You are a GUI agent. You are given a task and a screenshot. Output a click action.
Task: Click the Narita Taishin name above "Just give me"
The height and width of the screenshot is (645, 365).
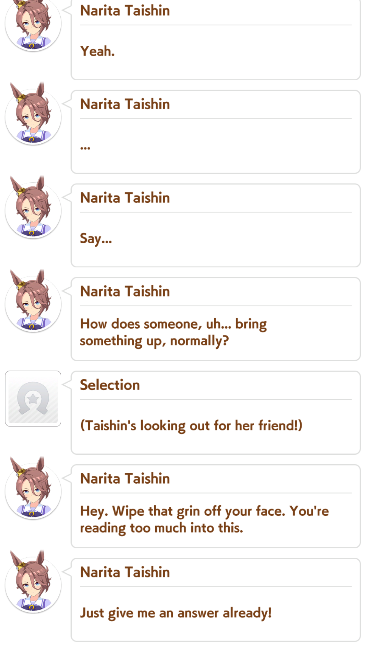coord(125,572)
